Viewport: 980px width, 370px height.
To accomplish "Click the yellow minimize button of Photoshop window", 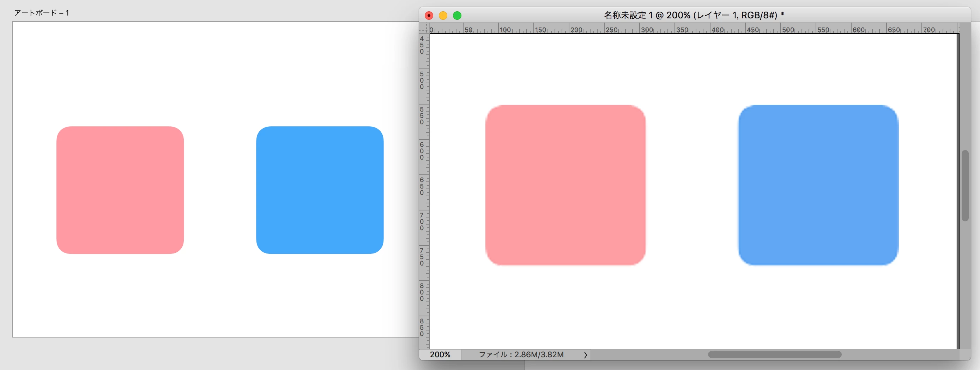I will coord(443,16).
